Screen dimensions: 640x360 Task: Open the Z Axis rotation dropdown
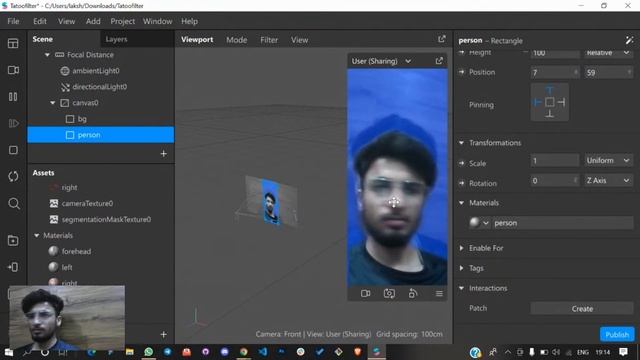click(x=608, y=180)
